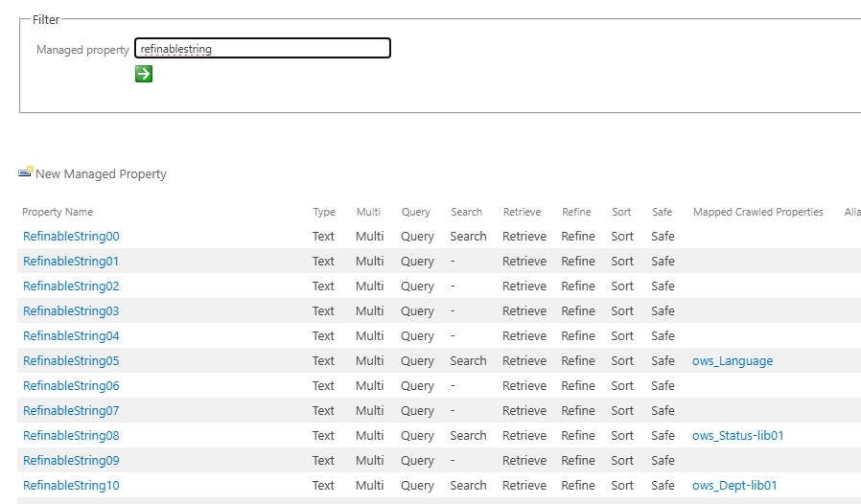This screenshot has width=861, height=504.
Task: Click Search cell in RefinableString10 row
Action: (469, 486)
